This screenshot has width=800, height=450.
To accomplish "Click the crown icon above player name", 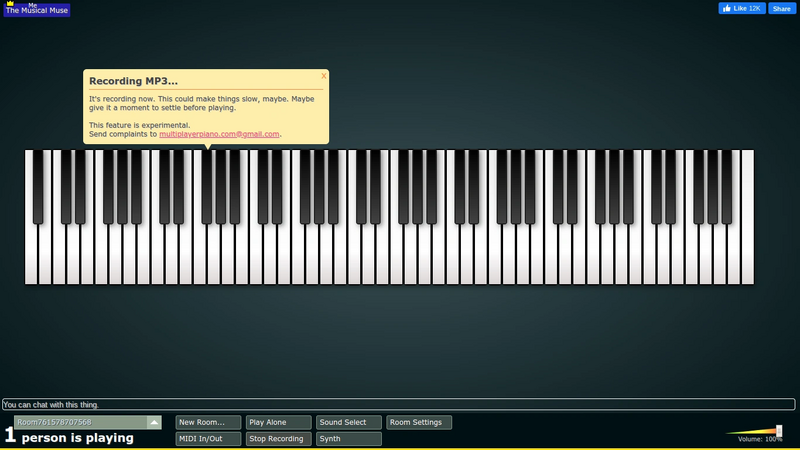I will [10, 3].
